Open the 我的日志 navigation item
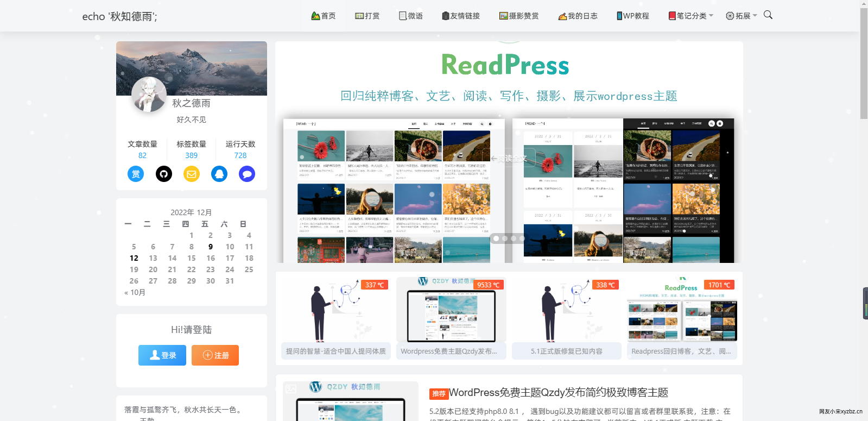The width and height of the screenshot is (868, 421). pos(578,16)
